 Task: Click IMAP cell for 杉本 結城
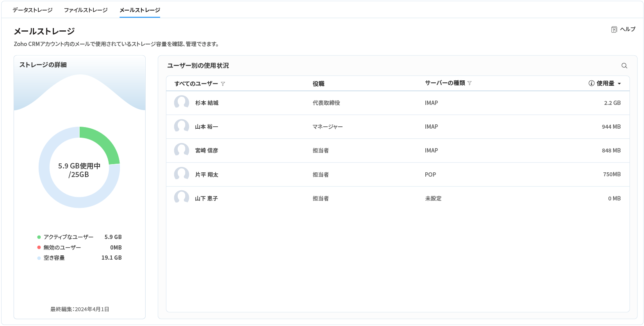(x=432, y=103)
